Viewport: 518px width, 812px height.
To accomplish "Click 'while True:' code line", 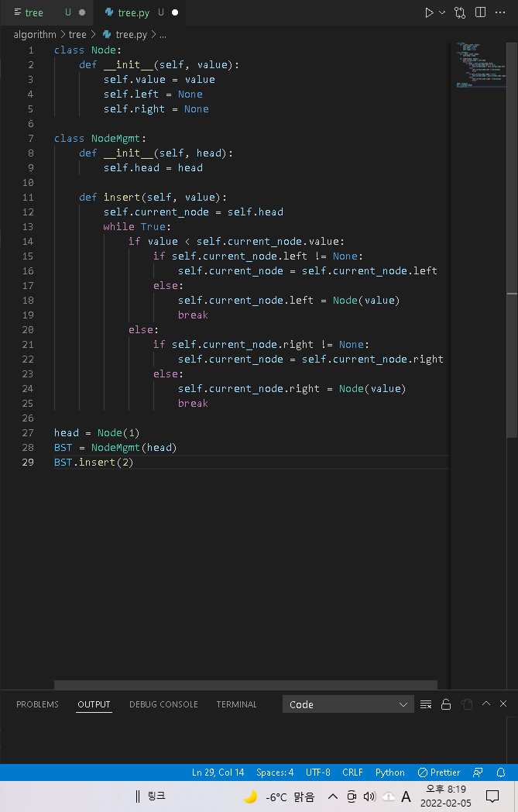I will point(136,227).
